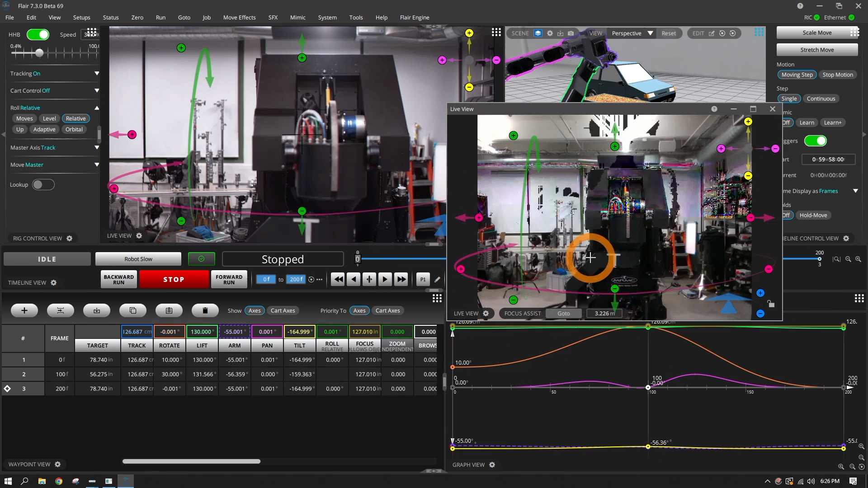
Task: Select Orbital roll mode
Action: (x=74, y=129)
